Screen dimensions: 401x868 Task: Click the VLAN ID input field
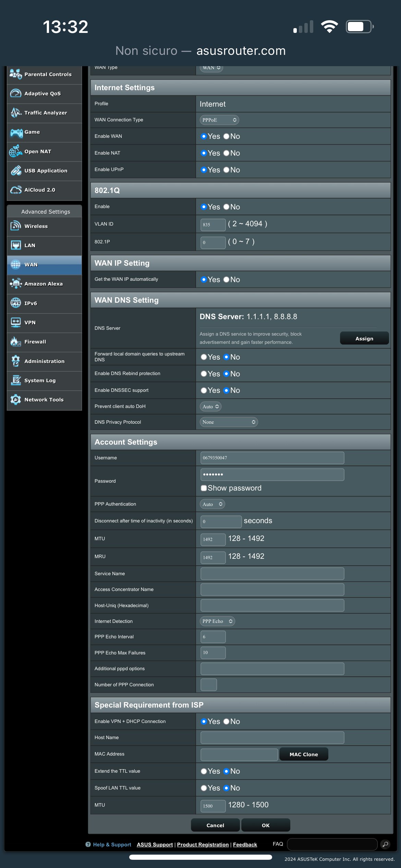(x=213, y=225)
